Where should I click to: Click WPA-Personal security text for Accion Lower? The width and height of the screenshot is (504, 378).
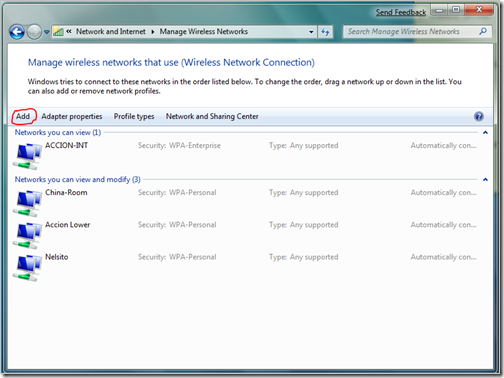point(193,225)
